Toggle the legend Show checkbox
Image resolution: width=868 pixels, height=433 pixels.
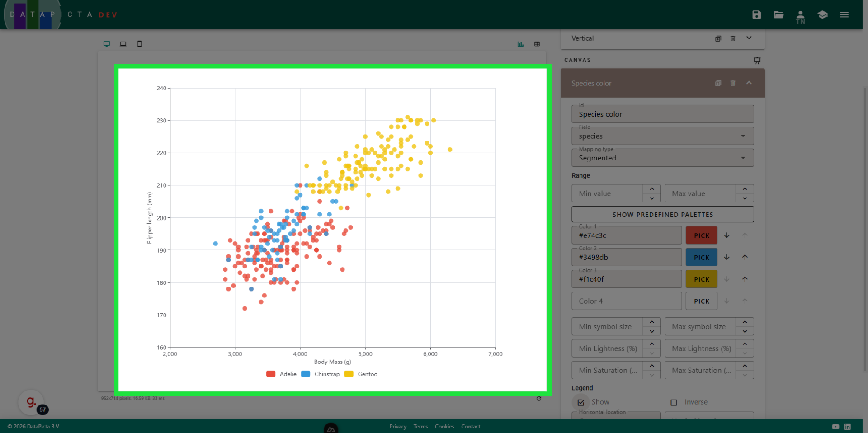click(x=581, y=402)
